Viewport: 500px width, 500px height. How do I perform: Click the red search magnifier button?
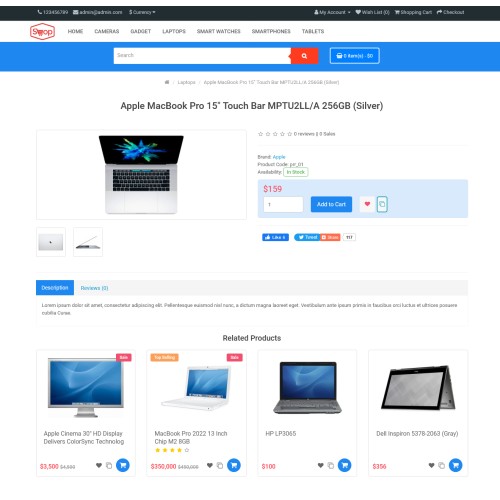click(304, 56)
